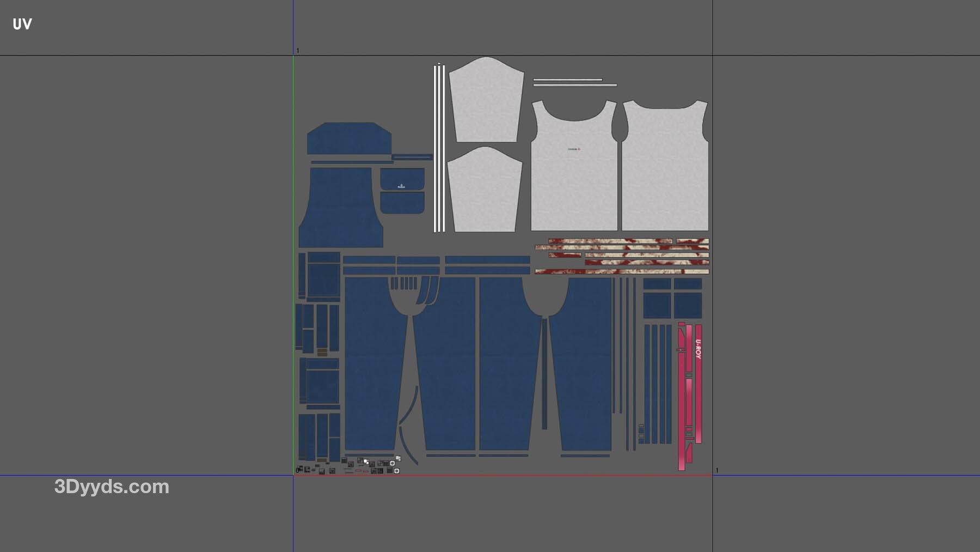Select the gray shirt front panel with logo
Viewport: 980px width, 552px height.
click(574, 174)
